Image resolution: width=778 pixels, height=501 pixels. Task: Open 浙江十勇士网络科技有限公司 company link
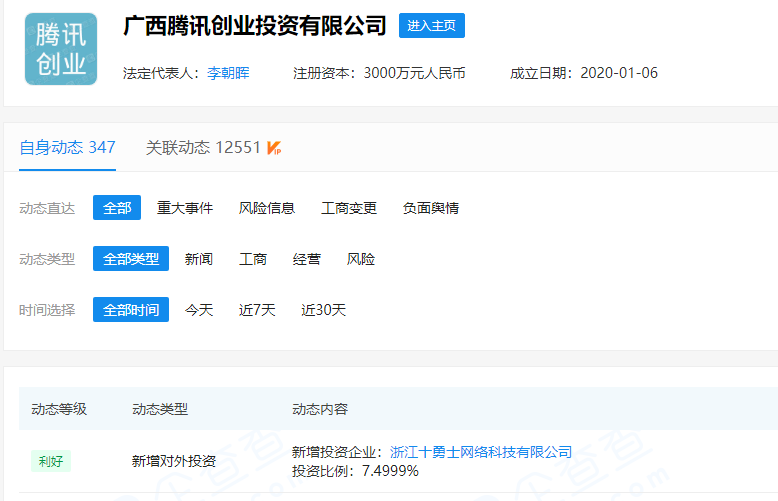coord(481,452)
